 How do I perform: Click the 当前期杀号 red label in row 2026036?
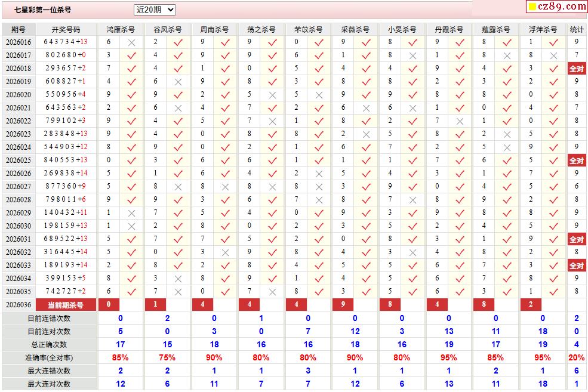coord(66,305)
